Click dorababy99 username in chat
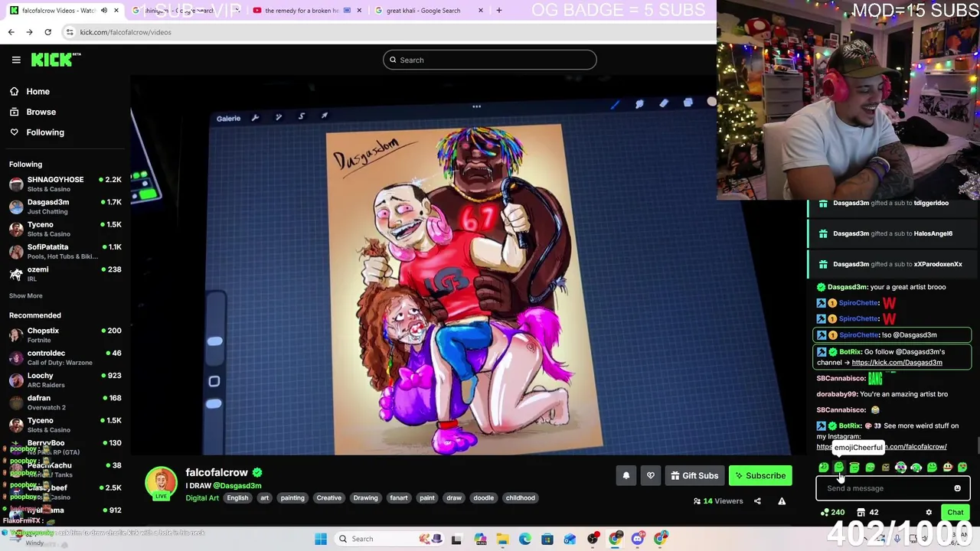The image size is (980, 551). point(836,394)
